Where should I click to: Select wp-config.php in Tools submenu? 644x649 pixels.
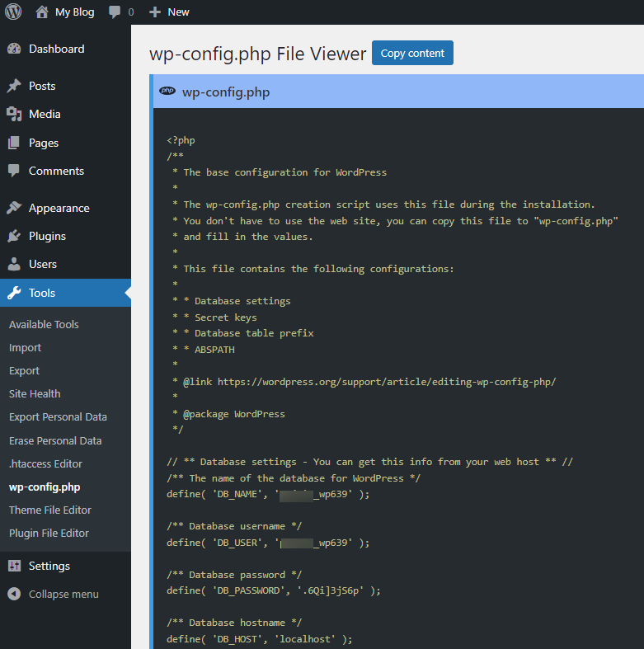[x=45, y=487]
